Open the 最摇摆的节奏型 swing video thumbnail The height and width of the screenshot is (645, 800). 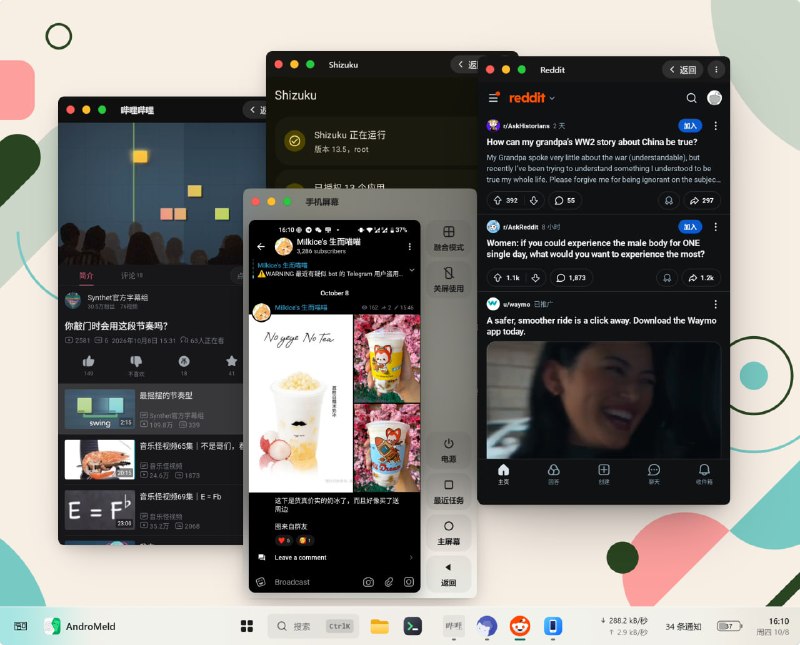pyautogui.click(x=99, y=409)
